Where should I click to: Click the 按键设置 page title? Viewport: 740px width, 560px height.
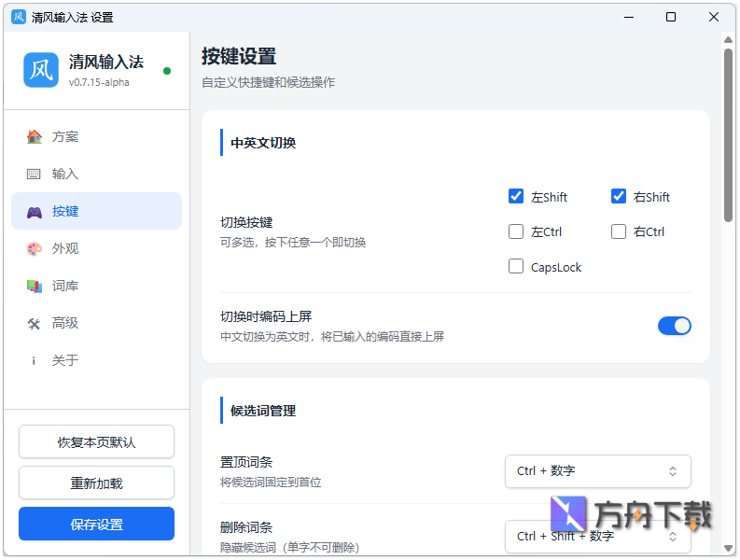(239, 57)
